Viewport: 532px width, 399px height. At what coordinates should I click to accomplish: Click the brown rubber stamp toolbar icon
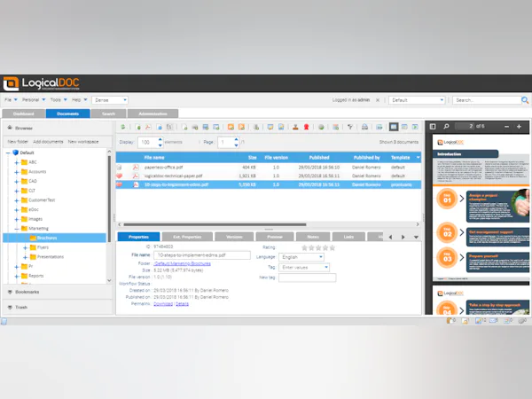coord(295,127)
